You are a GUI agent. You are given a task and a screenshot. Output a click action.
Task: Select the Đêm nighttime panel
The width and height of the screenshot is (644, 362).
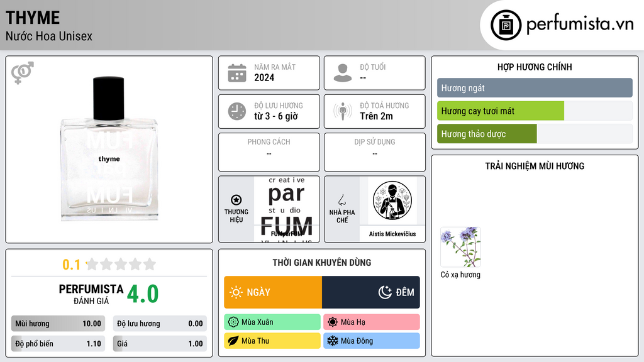click(371, 292)
